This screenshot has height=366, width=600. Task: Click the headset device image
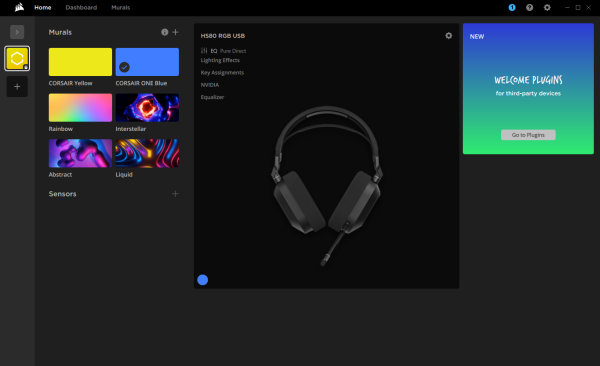pyautogui.click(x=327, y=186)
